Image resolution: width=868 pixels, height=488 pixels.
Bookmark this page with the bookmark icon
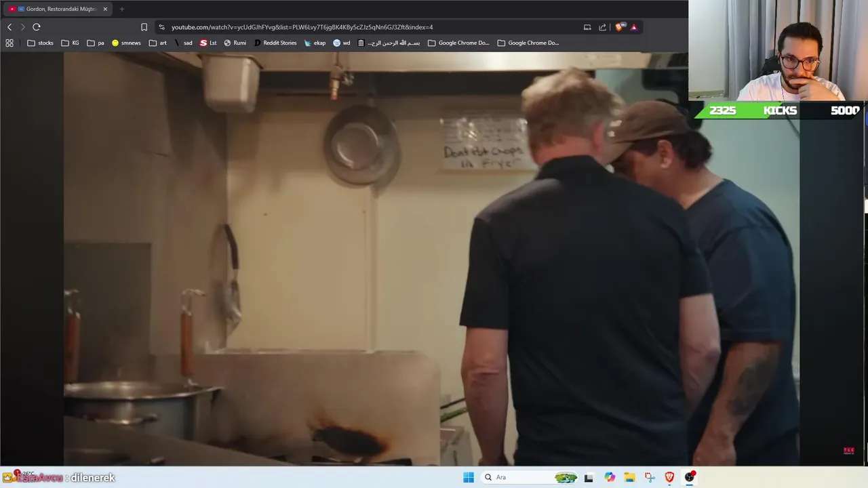(144, 27)
